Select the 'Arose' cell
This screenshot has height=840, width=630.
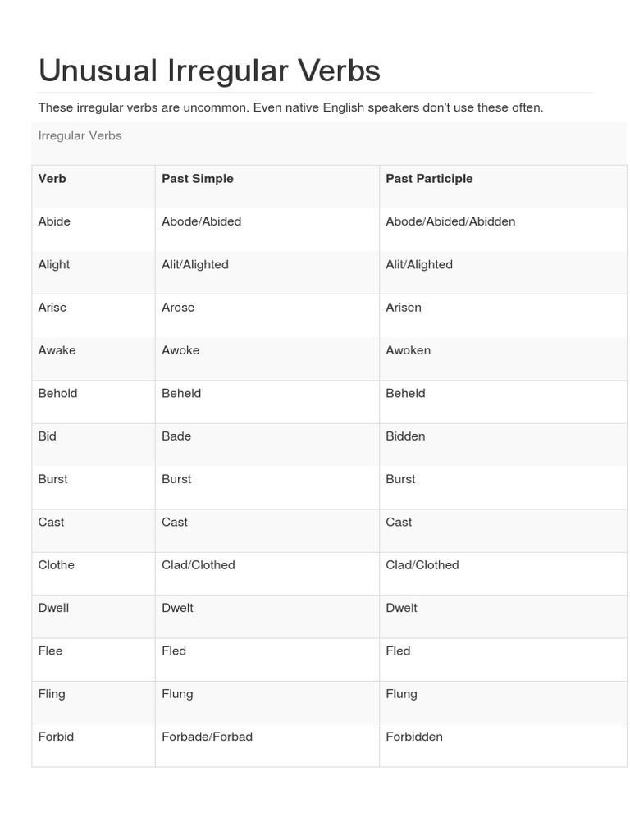[178, 308]
